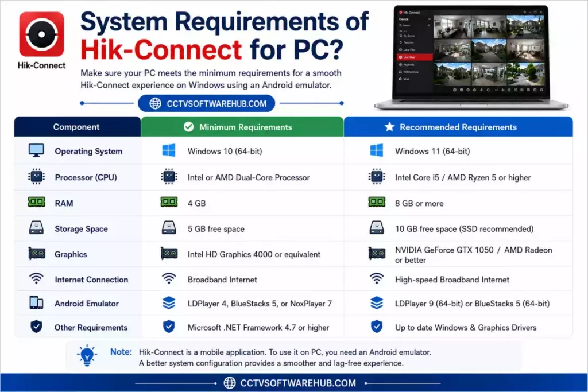The image size is (588, 392).
Task: Click the lightbulb icon next to Note
Action: (87, 356)
